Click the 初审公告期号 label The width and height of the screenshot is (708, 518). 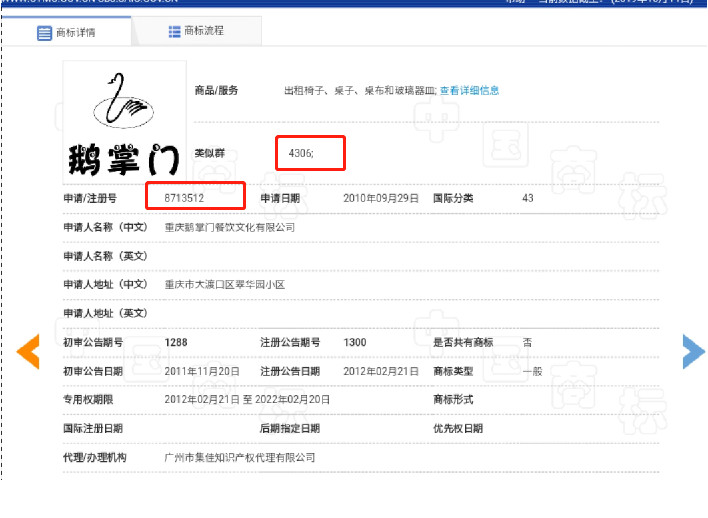point(93,342)
